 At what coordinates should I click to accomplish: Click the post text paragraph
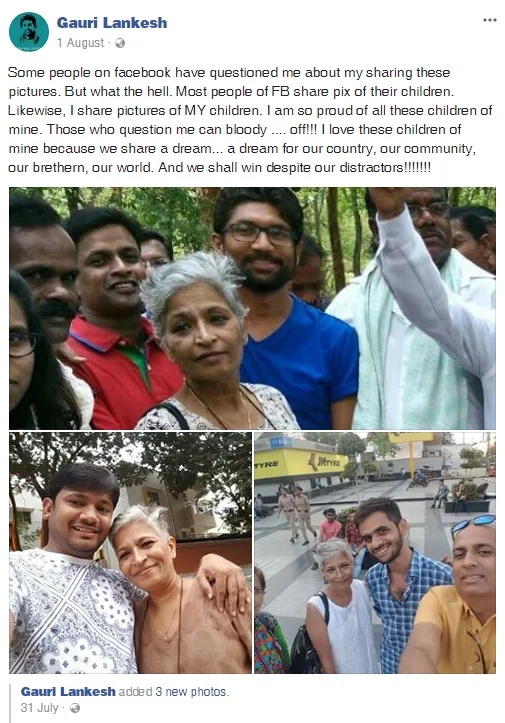250,120
